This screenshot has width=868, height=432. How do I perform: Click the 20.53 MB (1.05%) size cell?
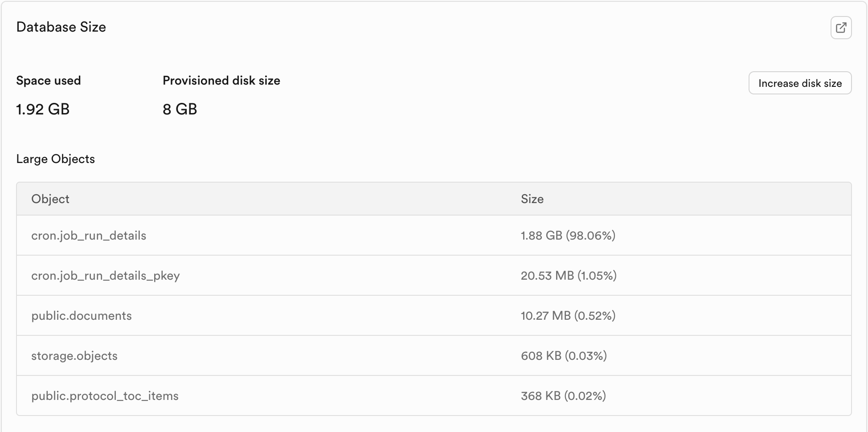[569, 276]
